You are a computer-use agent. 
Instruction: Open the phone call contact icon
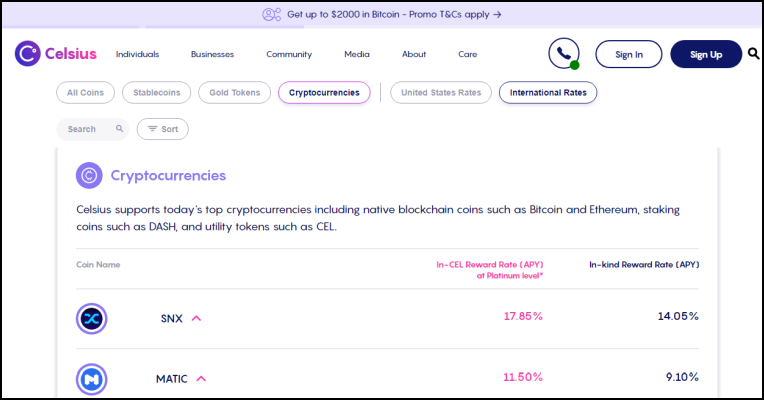point(564,53)
